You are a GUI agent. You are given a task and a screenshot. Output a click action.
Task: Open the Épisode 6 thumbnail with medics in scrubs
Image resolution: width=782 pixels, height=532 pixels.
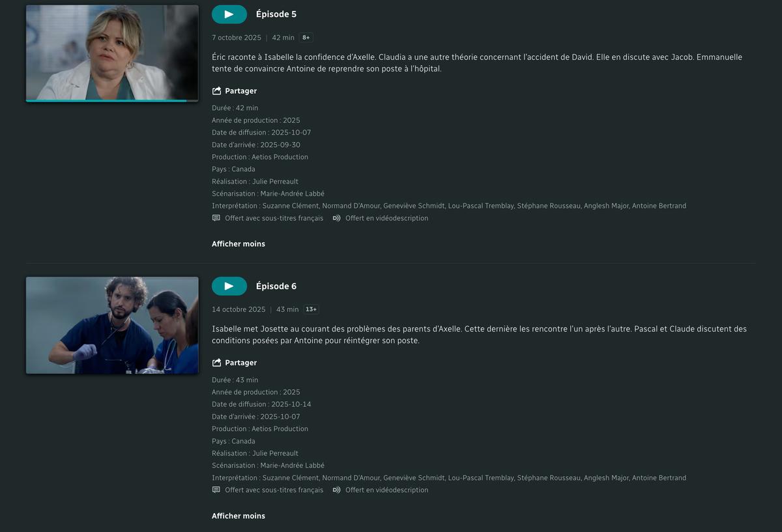coord(112,325)
